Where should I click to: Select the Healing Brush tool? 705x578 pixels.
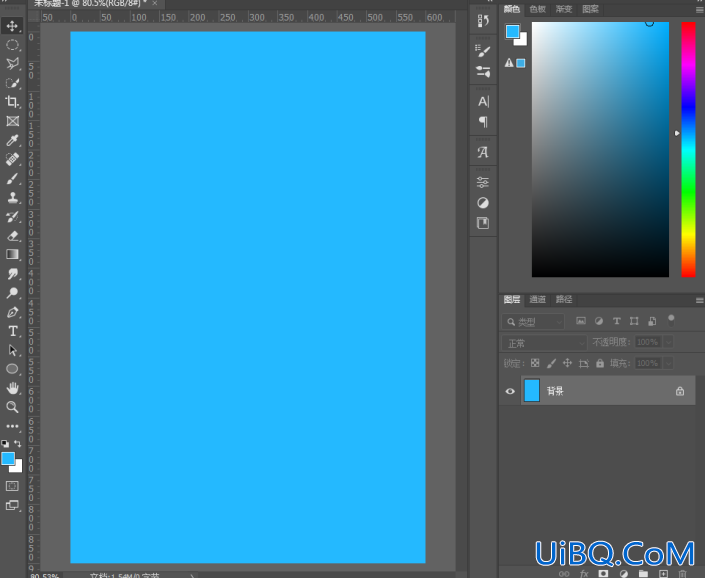[x=12, y=159]
